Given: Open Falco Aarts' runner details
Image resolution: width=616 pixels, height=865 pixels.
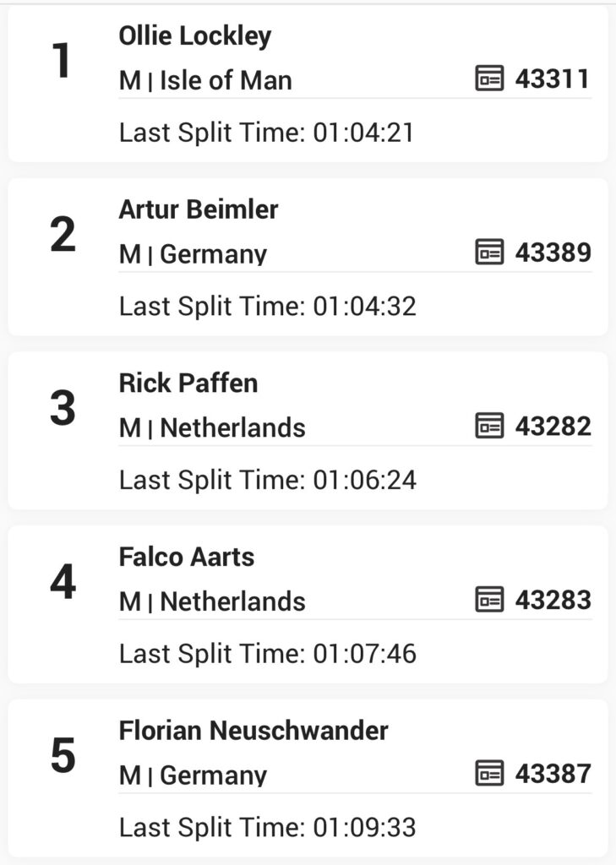Looking at the screenshot, I should pyautogui.click(x=187, y=558).
